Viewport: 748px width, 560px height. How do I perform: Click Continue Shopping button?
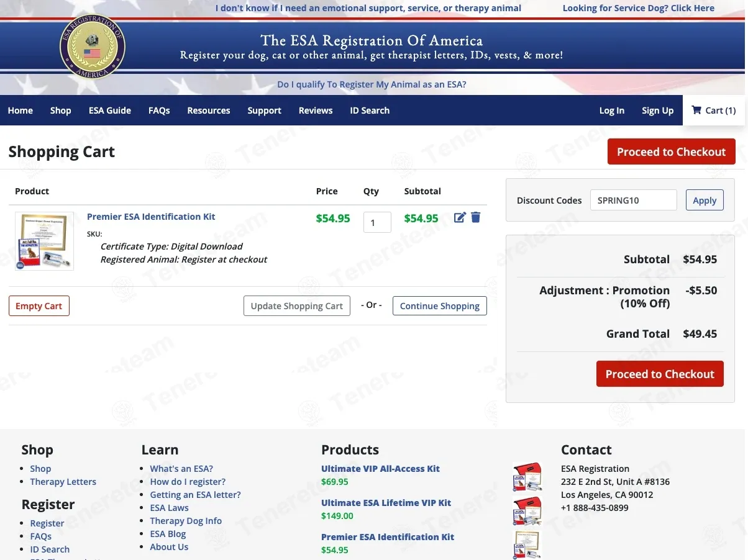point(440,306)
